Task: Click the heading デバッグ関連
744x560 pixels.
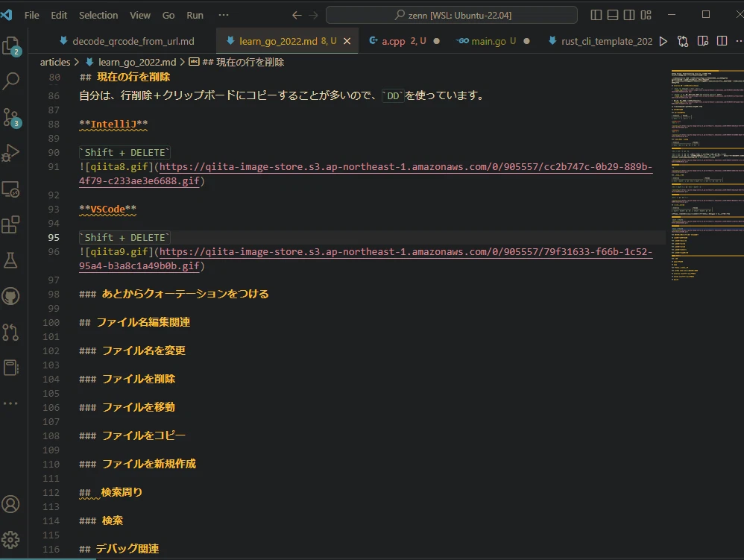Action: coord(119,549)
